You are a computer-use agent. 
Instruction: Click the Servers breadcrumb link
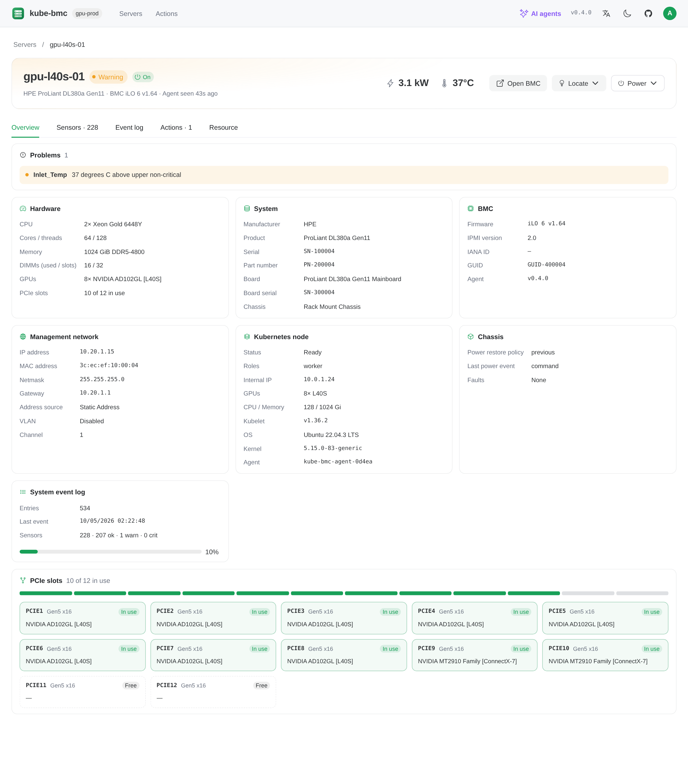[25, 45]
